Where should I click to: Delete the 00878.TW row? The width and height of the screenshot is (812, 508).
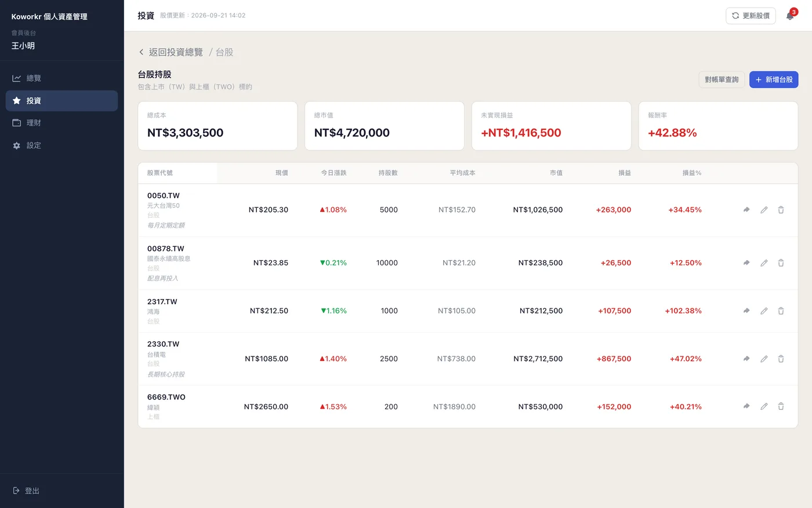781,263
